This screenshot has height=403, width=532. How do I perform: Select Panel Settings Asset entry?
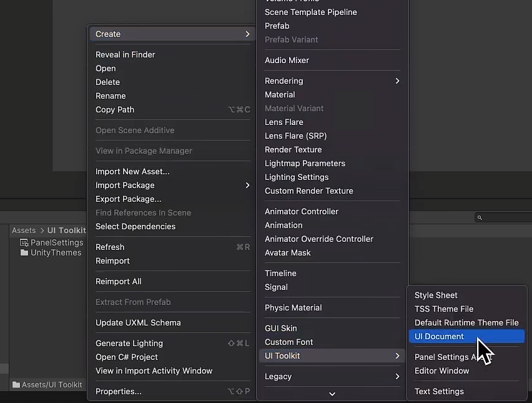[466, 357]
